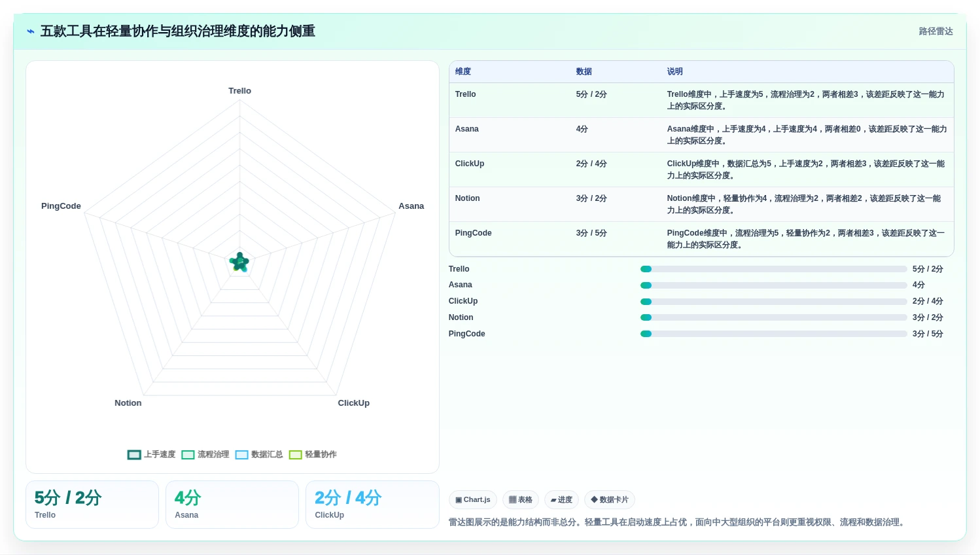Click the Trello progress bar

774,269
